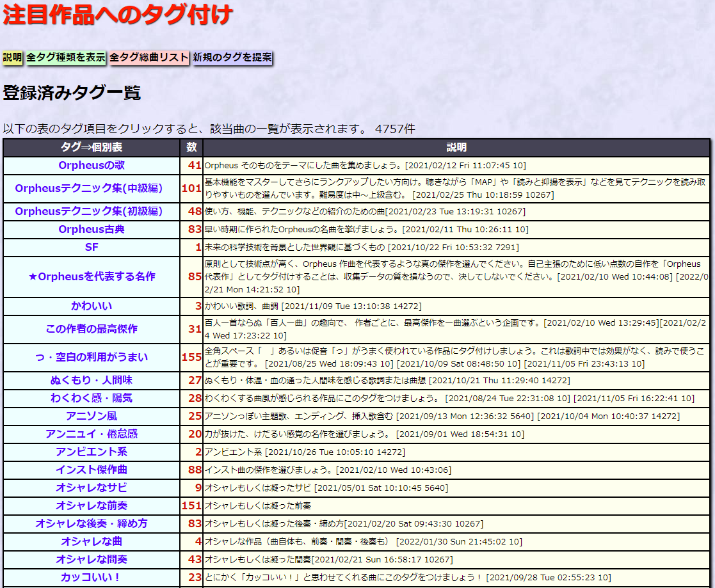This screenshot has width=715, height=588.
Task: Open the アニソン風 tag link
Action: click(92, 416)
